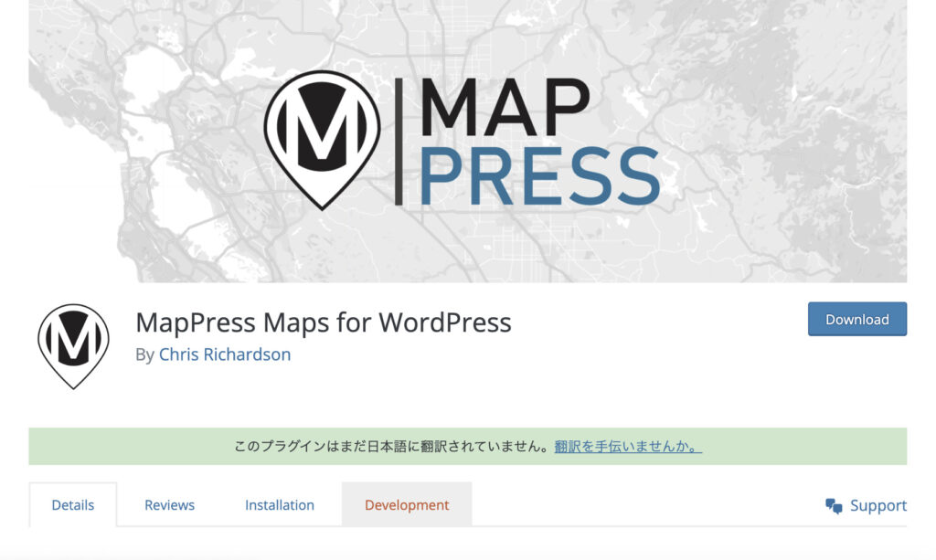Open the Development tab
Image resolution: width=936 pixels, height=560 pixels.
coord(407,505)
